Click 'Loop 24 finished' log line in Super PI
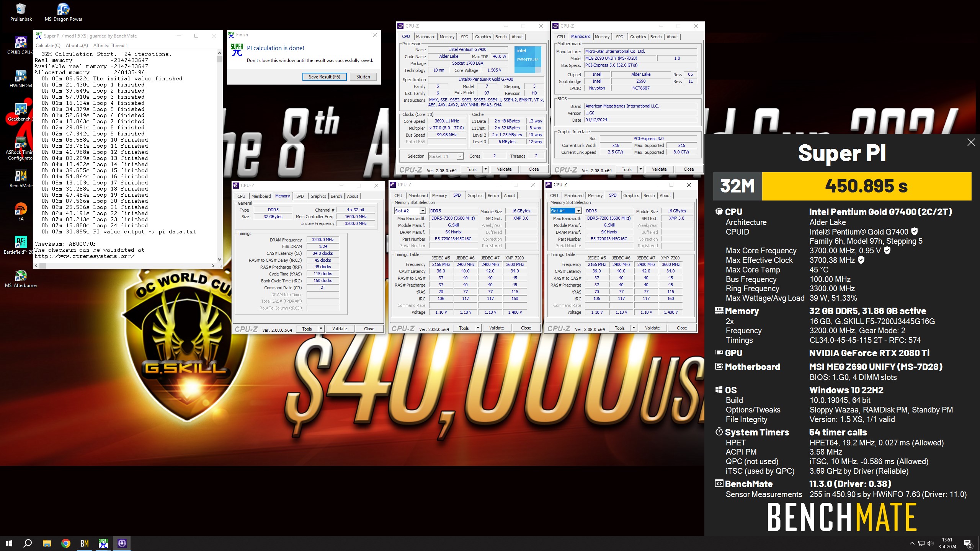 tap(95, 225)
